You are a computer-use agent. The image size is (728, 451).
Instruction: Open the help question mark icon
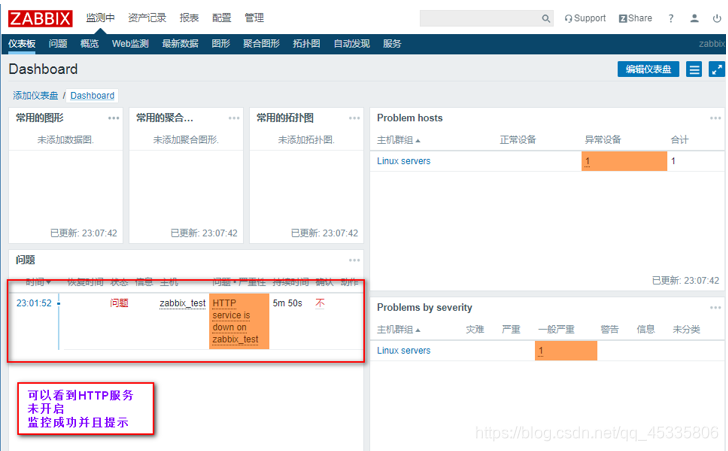[670, 19]
